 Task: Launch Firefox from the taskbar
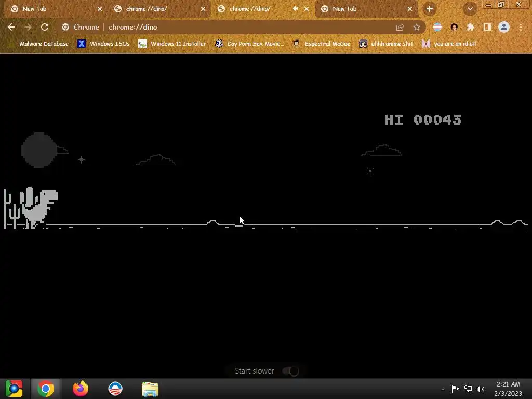81,389
